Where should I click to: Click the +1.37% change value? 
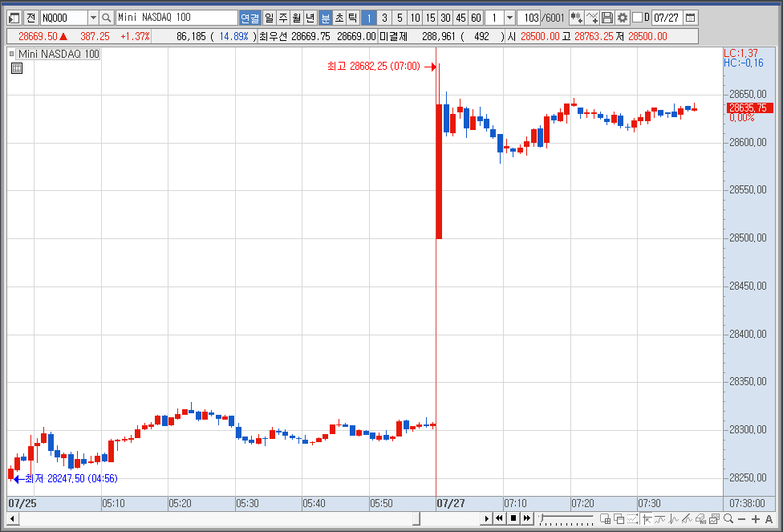click(x=135, y=36)
